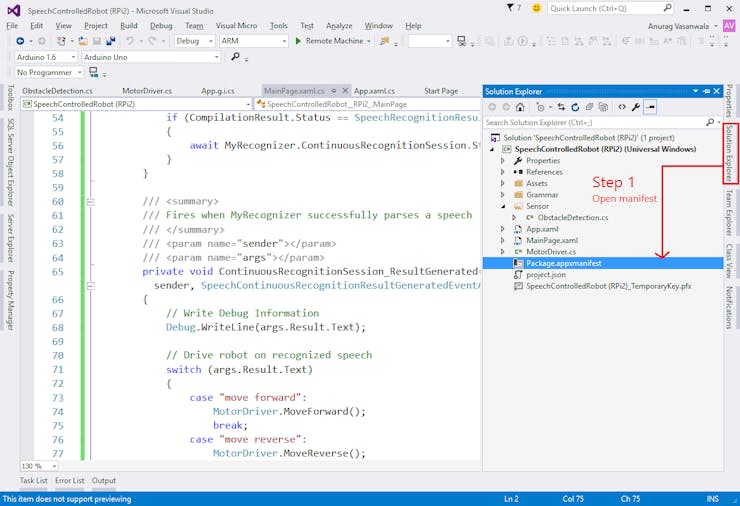Click the Undo toolbar icon
740x506 pixels.
click(130, 41)
